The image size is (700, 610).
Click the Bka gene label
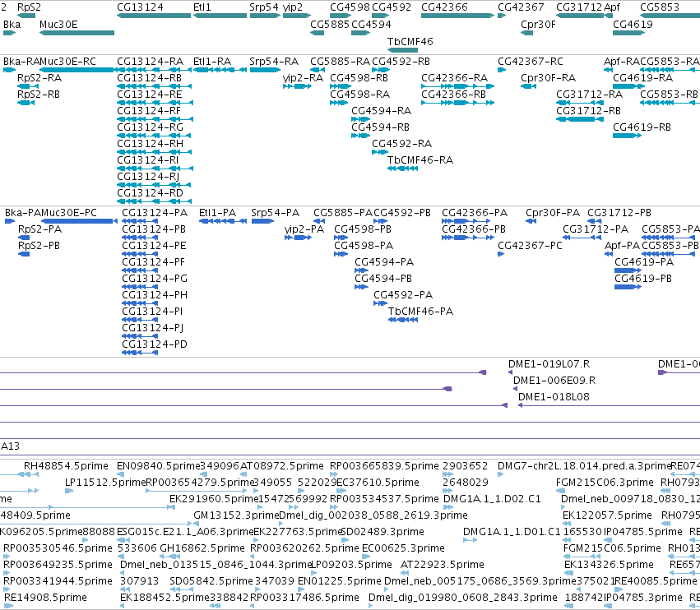(x=12, y=25)
